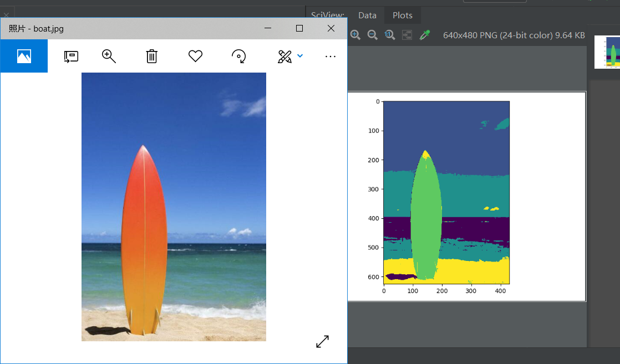Expand the Edit & Create dropdown arrow

300,56
